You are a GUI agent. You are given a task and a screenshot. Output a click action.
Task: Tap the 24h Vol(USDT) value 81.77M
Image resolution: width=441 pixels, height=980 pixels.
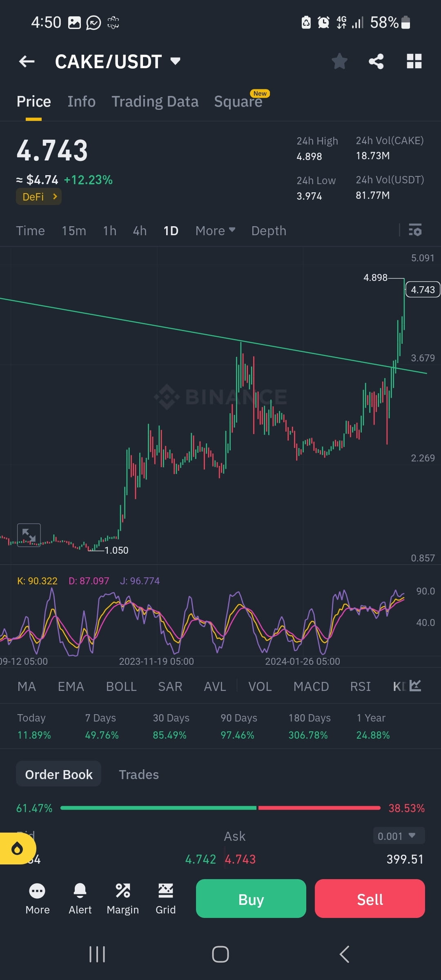tap(373, 195)
